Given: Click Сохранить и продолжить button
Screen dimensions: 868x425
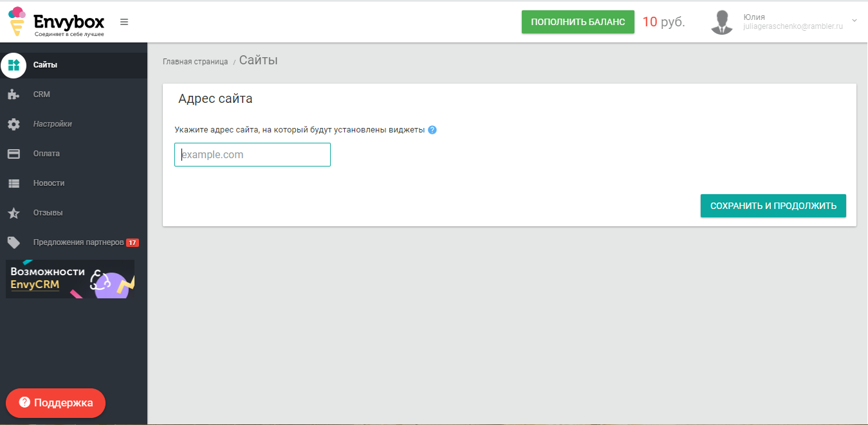Looking at the screenshot, I should [773, 206].
